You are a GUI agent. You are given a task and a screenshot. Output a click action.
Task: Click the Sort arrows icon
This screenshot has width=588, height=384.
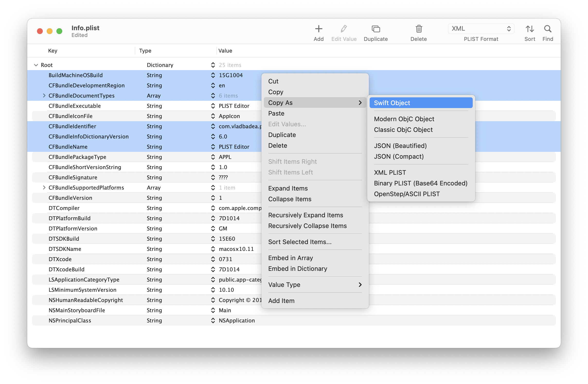(529, 29)
